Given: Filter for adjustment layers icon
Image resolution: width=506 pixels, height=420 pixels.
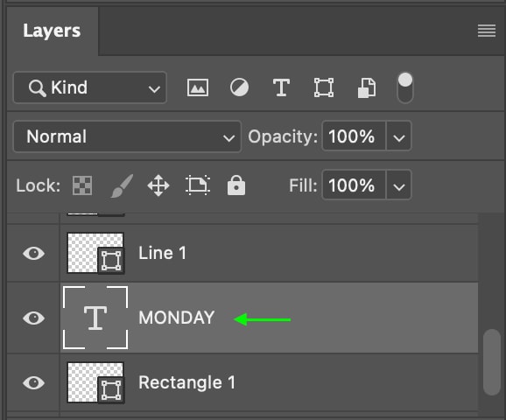Looking at the screenshot, I should click(239, 87).
